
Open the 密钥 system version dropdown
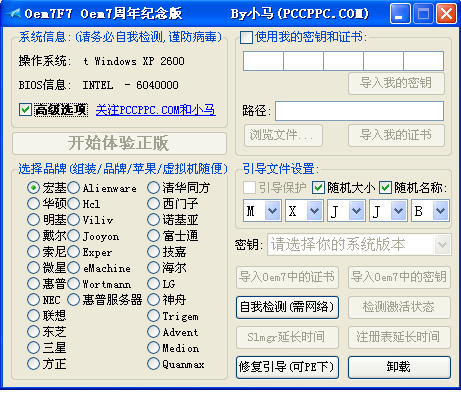point(359,245)
